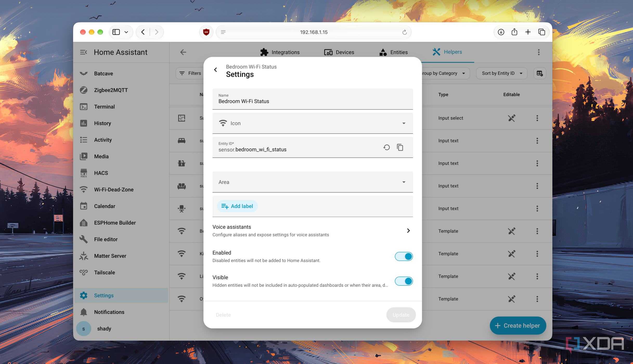The height and width of the screenshot is (364, 633).
Task: Open the Area dropdown
Action: [x=313, y=182]
